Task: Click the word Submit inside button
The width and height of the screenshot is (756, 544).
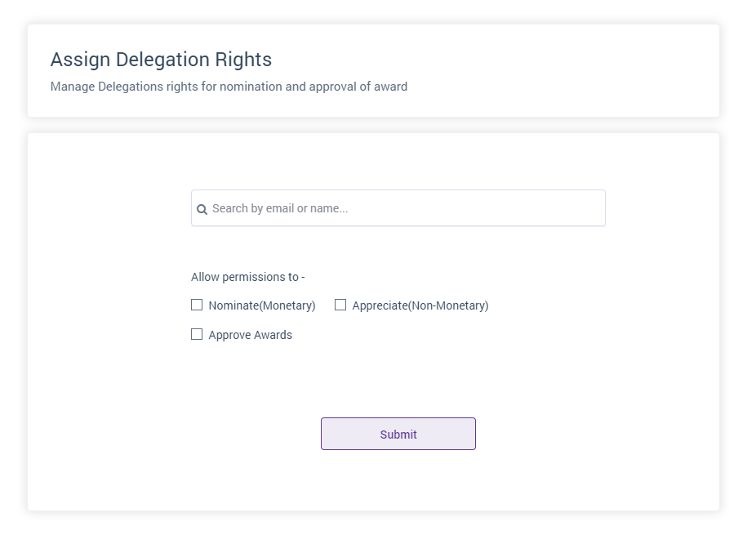Action: 398,435
